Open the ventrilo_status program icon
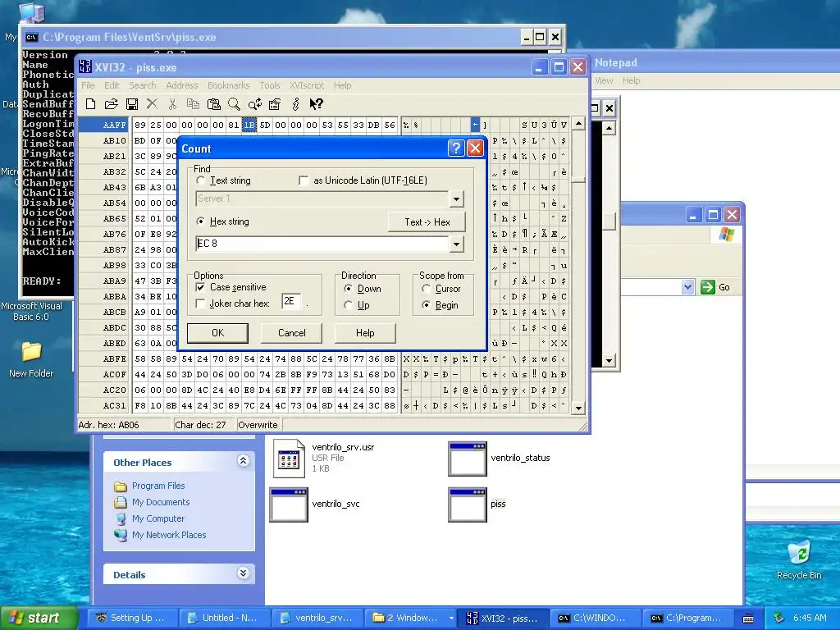This screenshot has width=840, height=630. point(467,459)
